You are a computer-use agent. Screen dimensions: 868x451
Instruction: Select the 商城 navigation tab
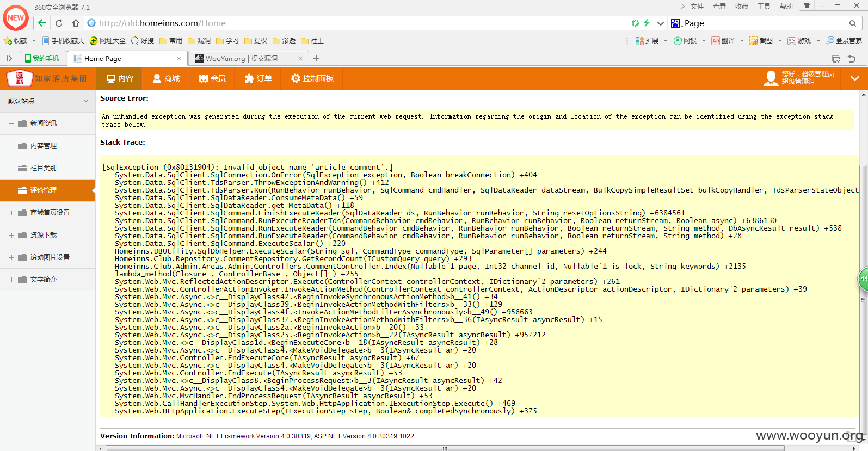pyautogui.click(x=166, y=78)
